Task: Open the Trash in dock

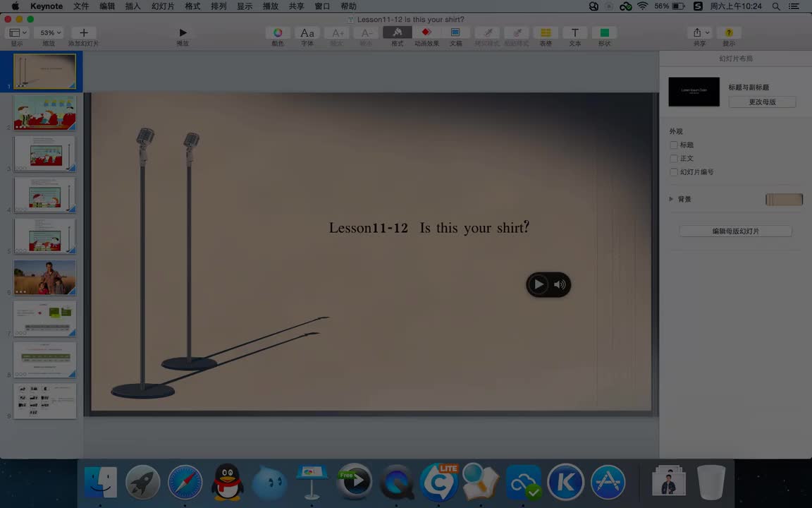Action: [x=711, y=482]
